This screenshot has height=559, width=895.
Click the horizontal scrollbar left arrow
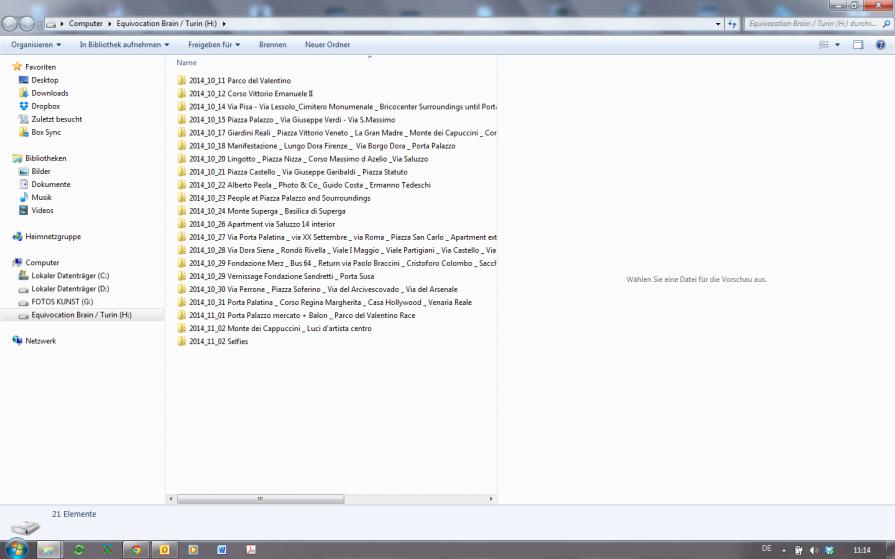click(x=171, y=499)
